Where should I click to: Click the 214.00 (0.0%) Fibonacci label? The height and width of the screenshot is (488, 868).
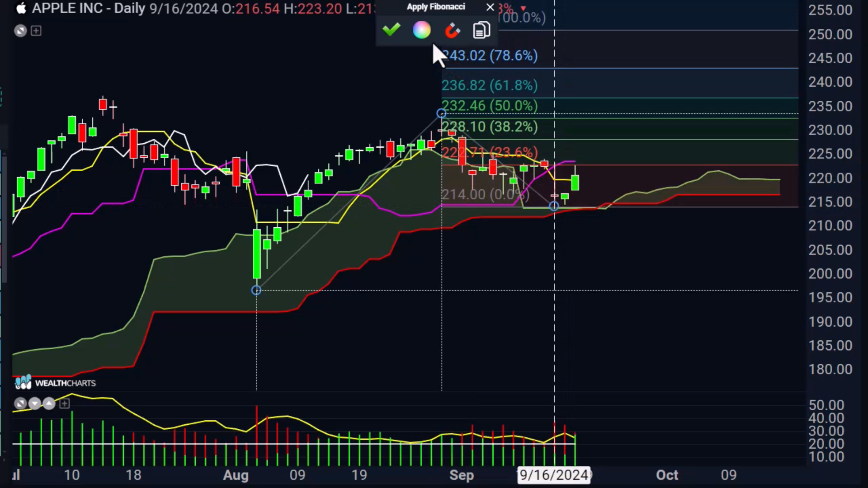[486, 194]
